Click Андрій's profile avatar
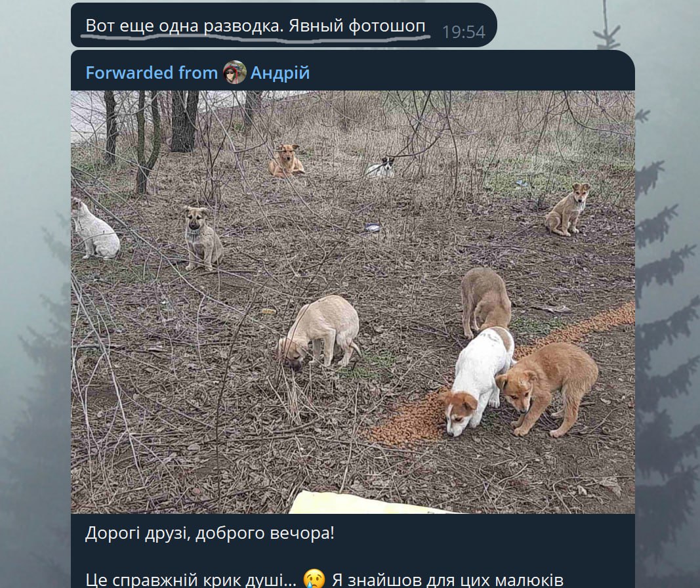Viewport: 700px width, 588px height. click(234, 72)
